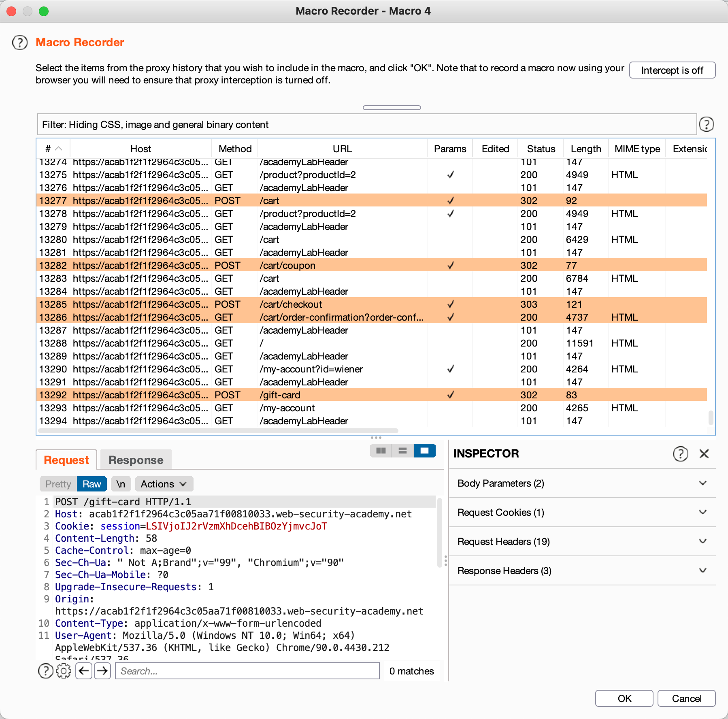The height and width of the screenshot is (719, 728).
Task: Toggle the \n non-printable characters button
Action: [121, 484]
